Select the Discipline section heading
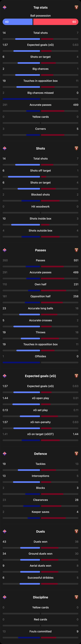81x644 pixels. click(x=40, y=597)
